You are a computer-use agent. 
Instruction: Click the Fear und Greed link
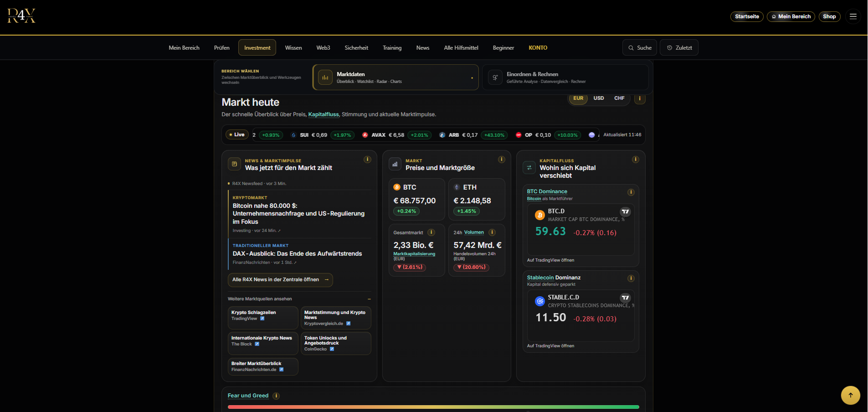coord(248,396)
